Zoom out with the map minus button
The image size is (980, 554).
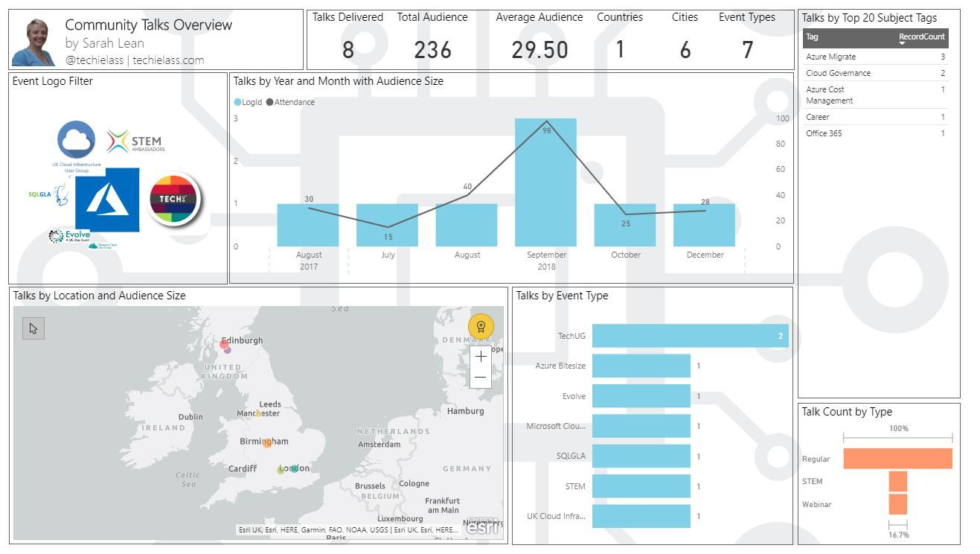(x=481, y=377)
